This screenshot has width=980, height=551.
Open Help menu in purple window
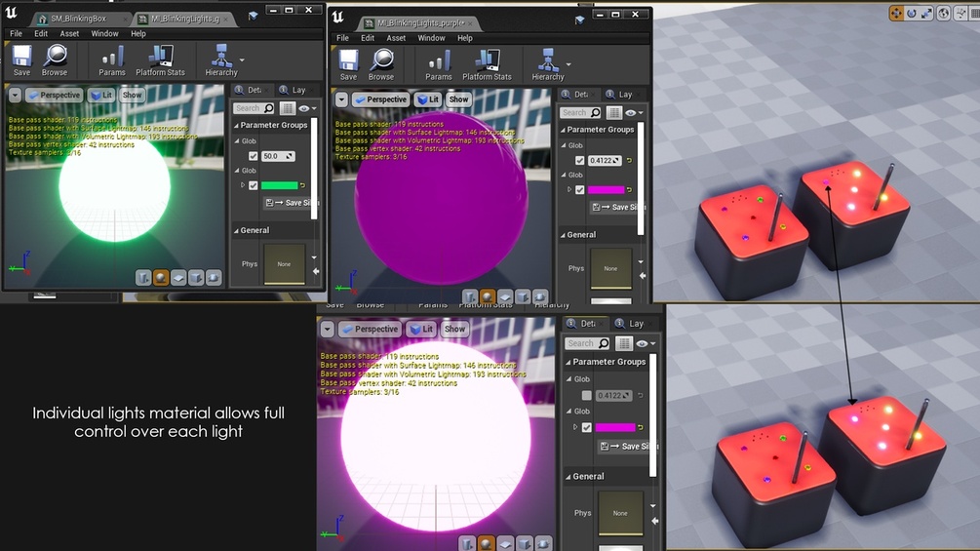point(465,38)
